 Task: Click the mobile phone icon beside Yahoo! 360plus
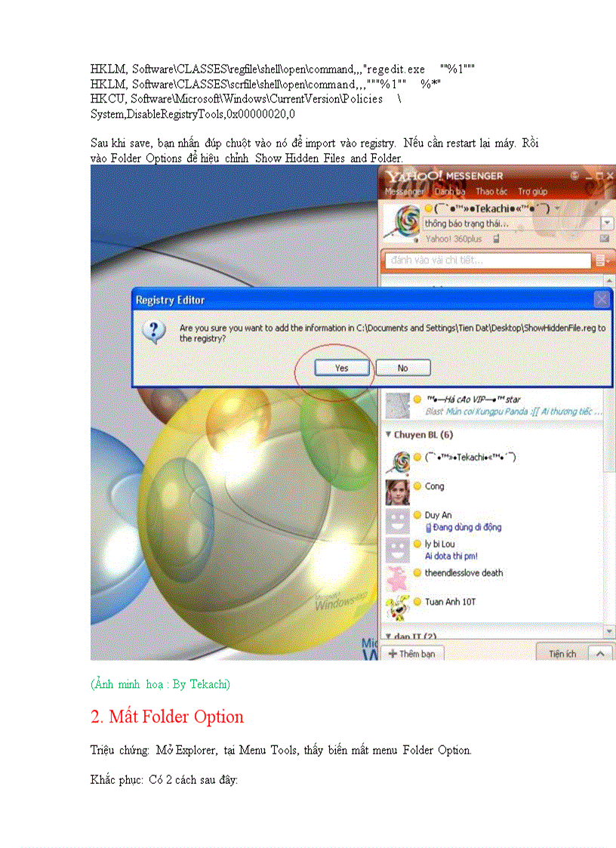[496, 238]
